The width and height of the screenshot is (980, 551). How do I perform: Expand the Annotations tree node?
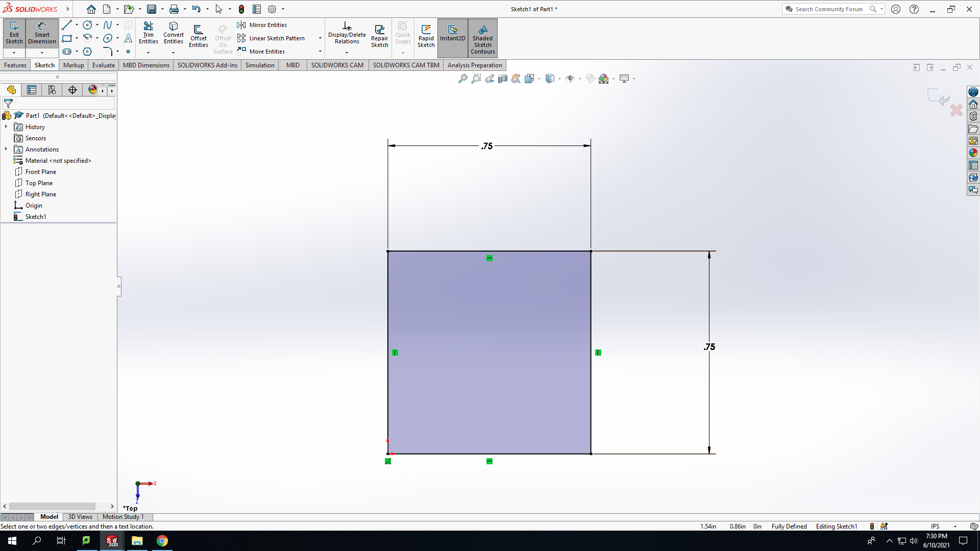[6, 149]
